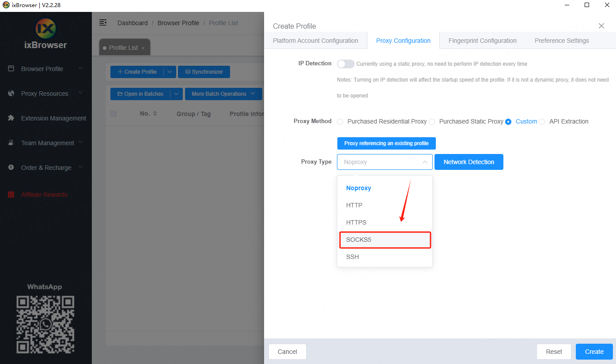
Task: Open the More Batch Operations dropdown
Action: point(223,94)
